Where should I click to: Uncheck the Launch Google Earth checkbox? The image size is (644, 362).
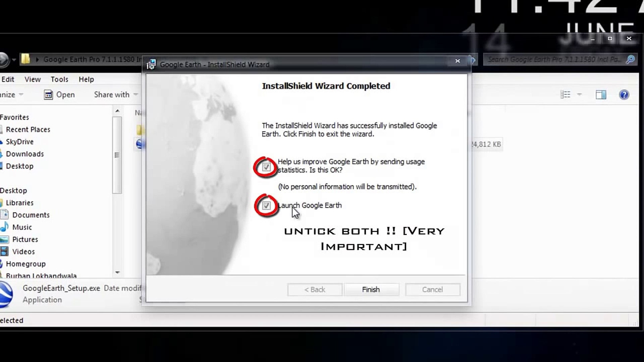tap(266, 205)
